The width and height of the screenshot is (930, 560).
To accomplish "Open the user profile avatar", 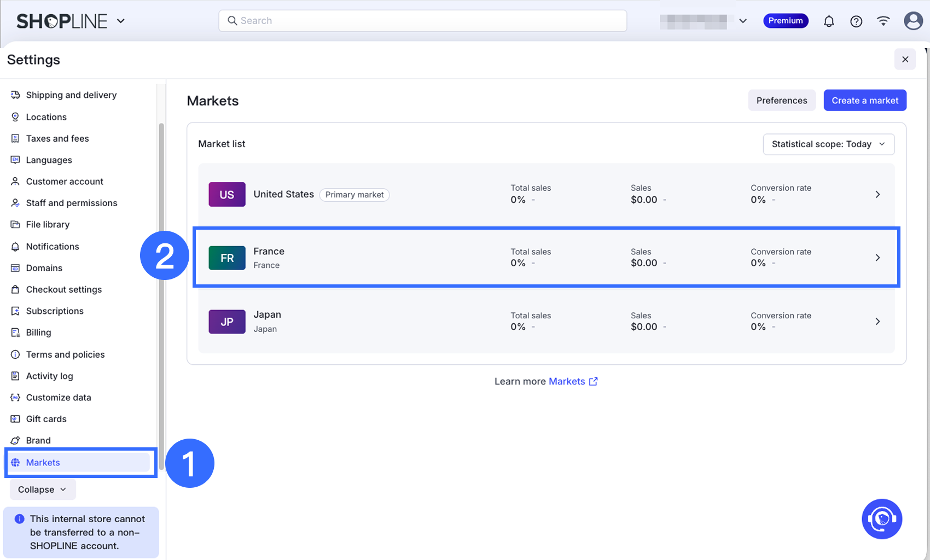I will (x=912, y=21).
